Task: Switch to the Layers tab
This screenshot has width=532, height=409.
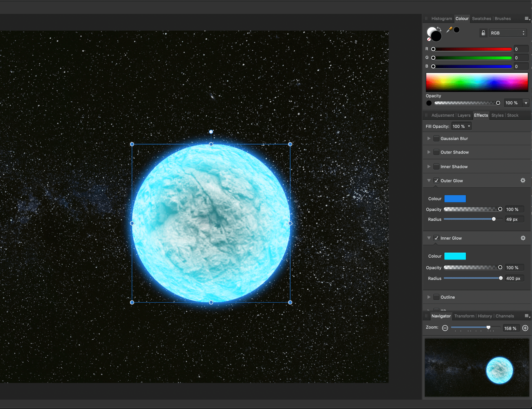Action: 464,115
